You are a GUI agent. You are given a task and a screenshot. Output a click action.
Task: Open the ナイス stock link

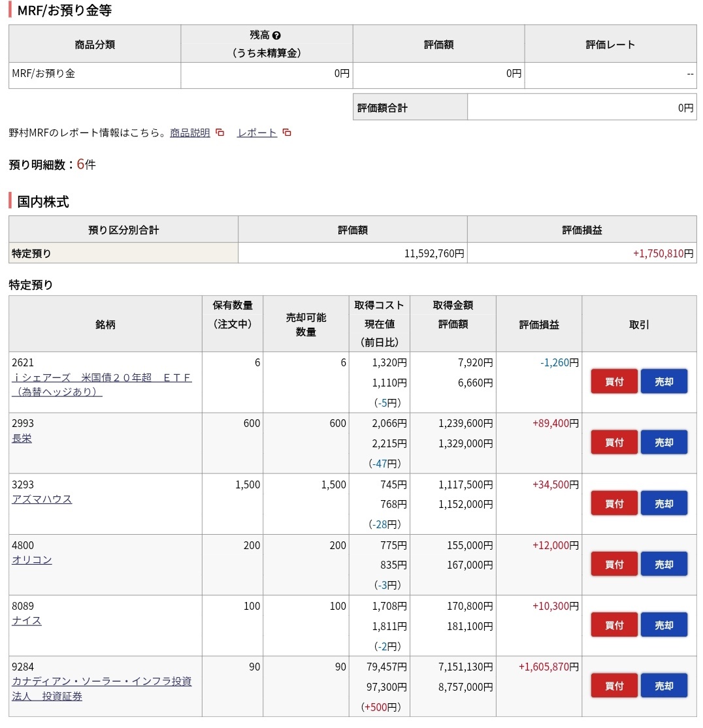click(x=27, y=621)
